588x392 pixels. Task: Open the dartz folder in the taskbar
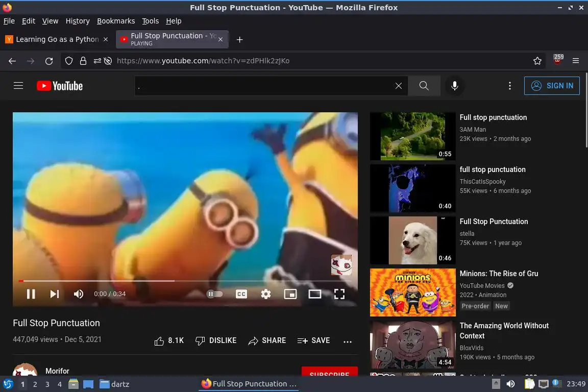[x=114, y=384]
